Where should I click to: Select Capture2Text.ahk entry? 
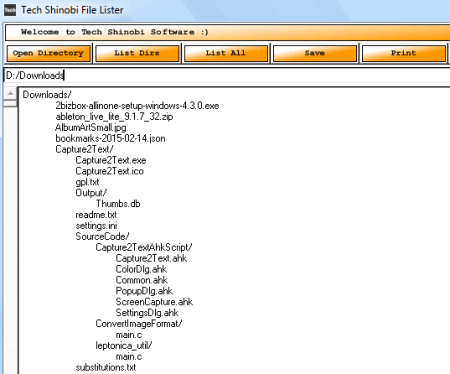151,259
